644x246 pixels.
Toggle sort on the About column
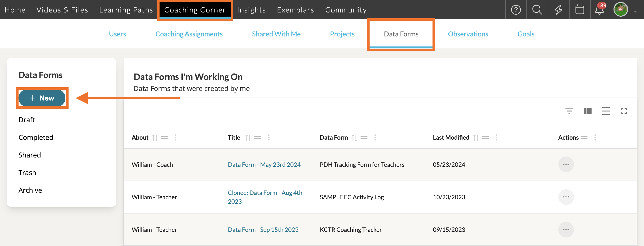coord(155,137)
